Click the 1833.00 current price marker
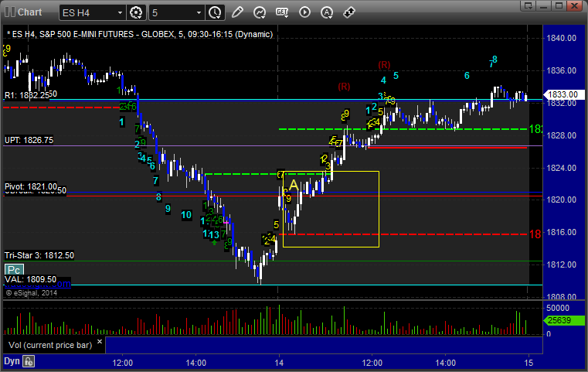Image resolution: width=588 pixels, height=372 pixels. pyautogui.click(x=565, y=94)
